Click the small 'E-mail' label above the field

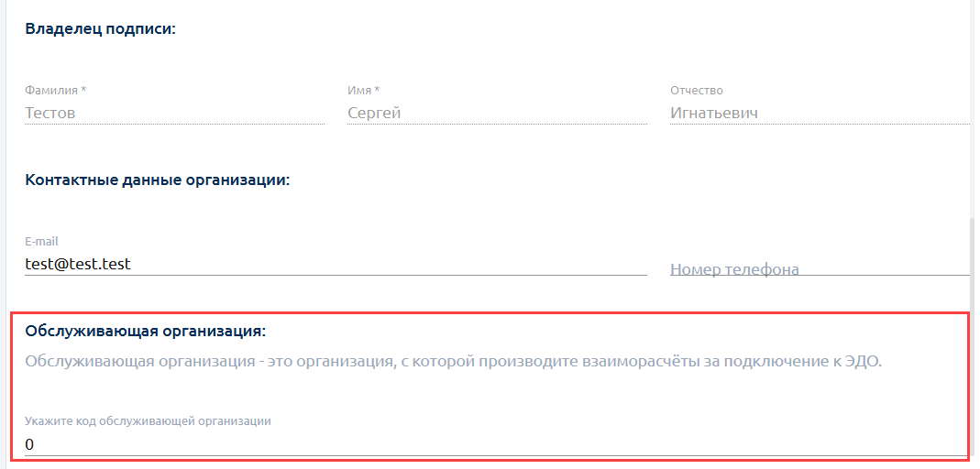click(x=42, y=242)
